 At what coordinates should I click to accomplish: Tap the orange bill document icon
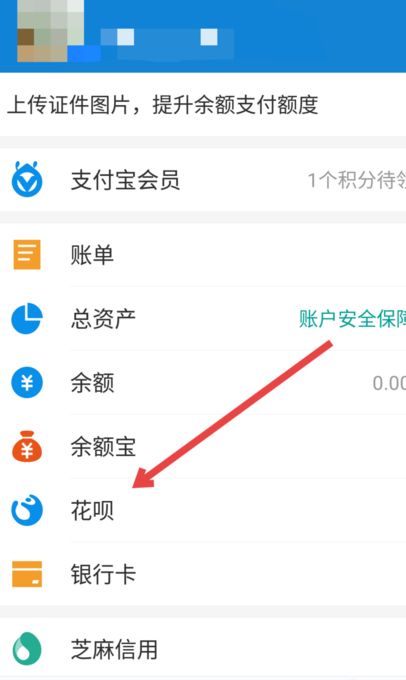pyautogui.click(x=27, y=255)
